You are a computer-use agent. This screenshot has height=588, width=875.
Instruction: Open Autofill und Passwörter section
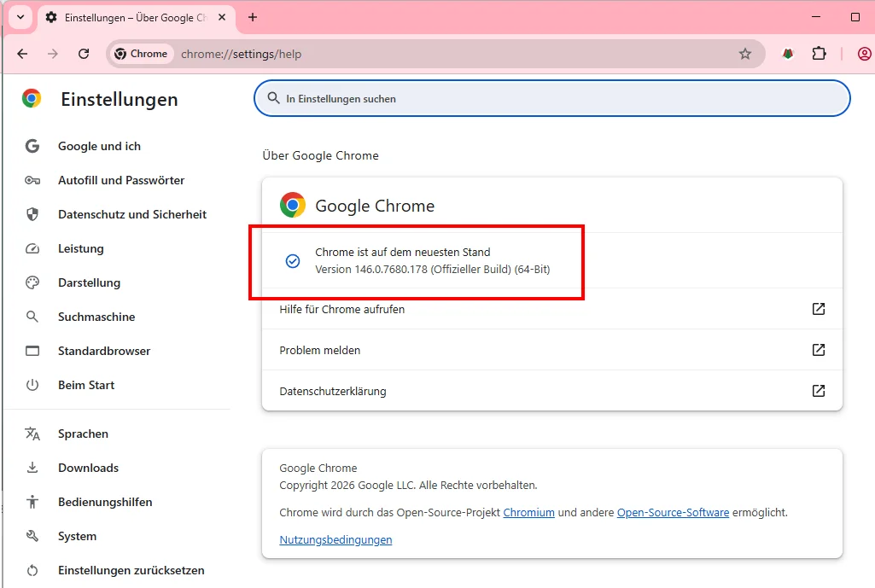121,180
